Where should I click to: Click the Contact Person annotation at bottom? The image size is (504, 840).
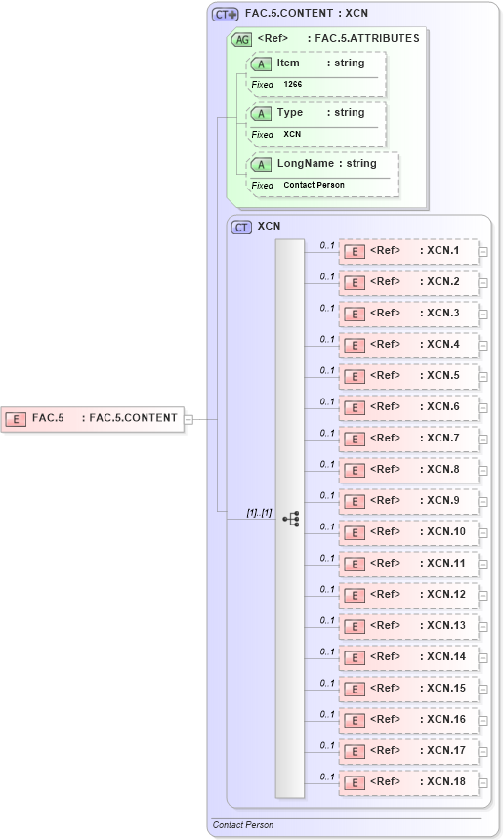pyautogui.click(x=242, y=825)
